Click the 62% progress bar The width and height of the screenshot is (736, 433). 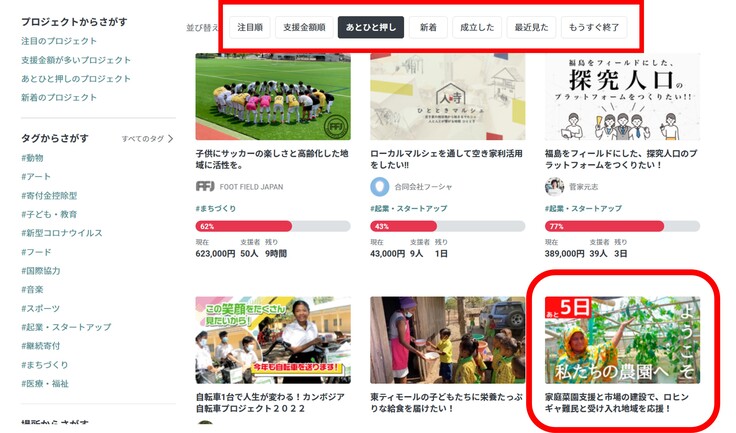pyautogui.click(x=273, y=226)
